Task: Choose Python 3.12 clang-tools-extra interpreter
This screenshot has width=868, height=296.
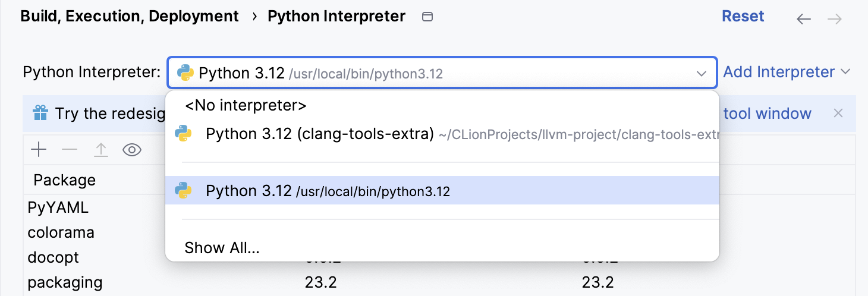Action: tap(319, 134)
